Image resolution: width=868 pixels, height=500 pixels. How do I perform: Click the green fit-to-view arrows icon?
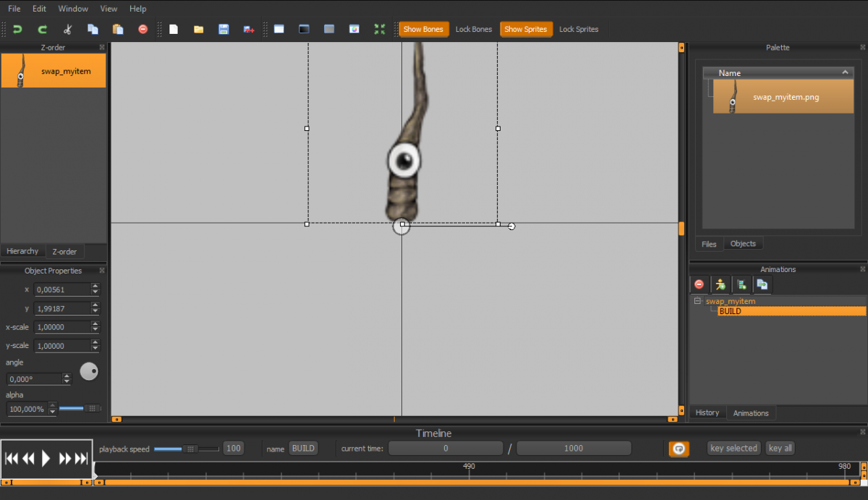(x=380, y=29)
